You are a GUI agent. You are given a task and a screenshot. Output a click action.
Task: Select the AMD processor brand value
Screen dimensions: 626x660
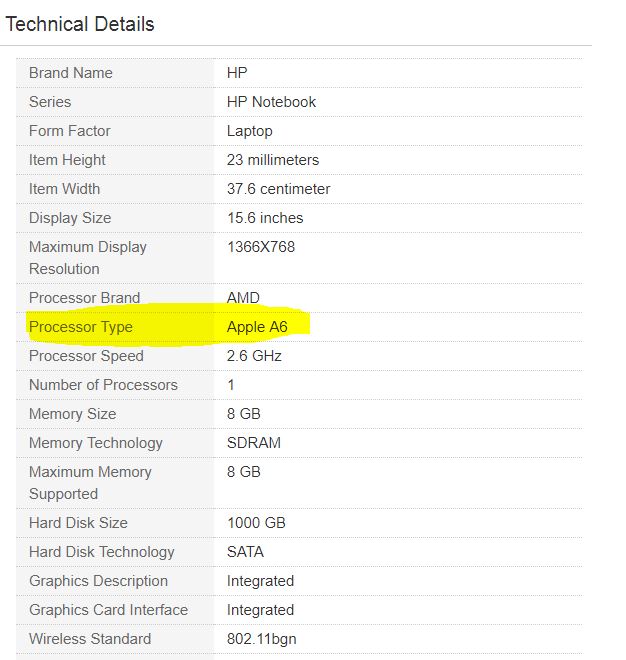(243, 298)
